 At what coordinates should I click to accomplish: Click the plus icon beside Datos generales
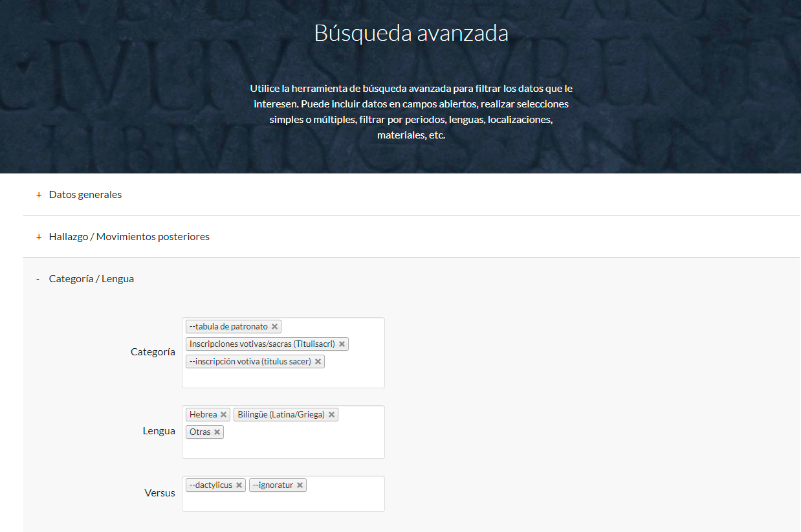tap(39, 195)
